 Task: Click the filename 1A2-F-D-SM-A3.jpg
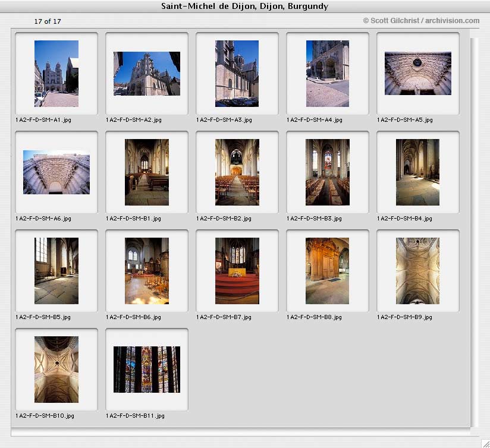coord(224,120)
